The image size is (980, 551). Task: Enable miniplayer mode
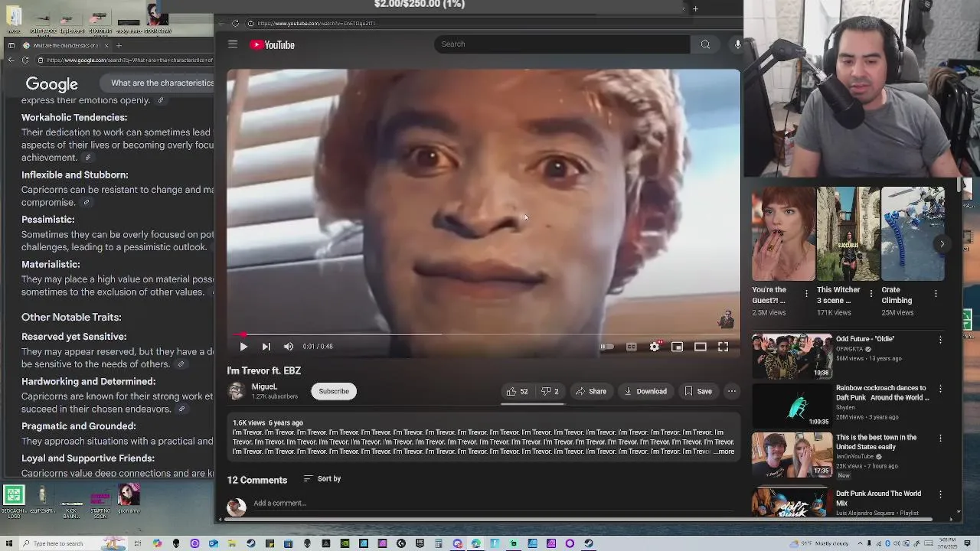(677, 347)
